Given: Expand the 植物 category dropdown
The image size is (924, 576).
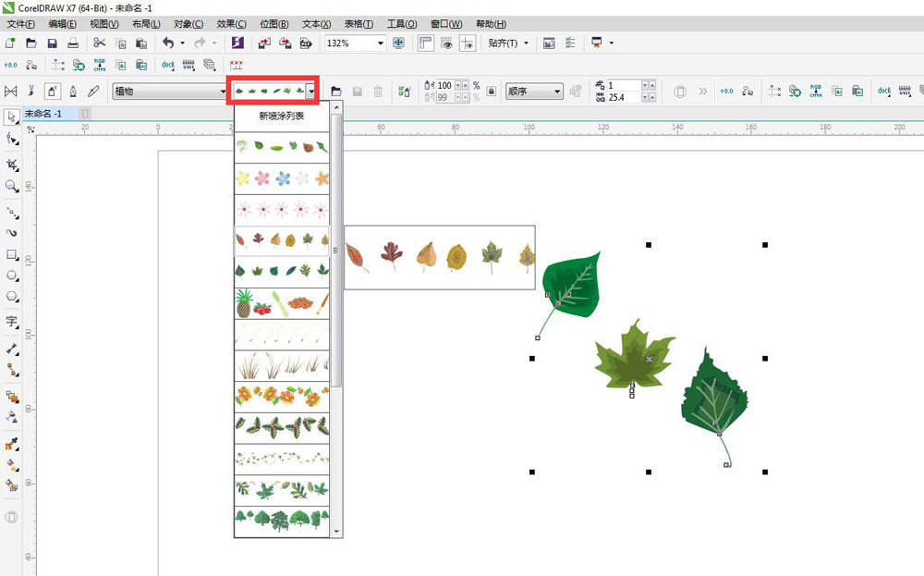Looking at the screenshot, I should (x=223, y=92).
